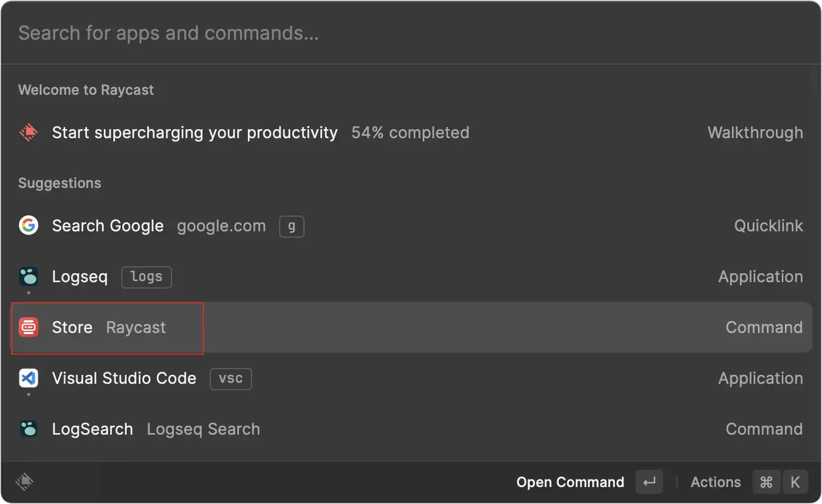Click the 54% completed progress text

pos(410,132)
